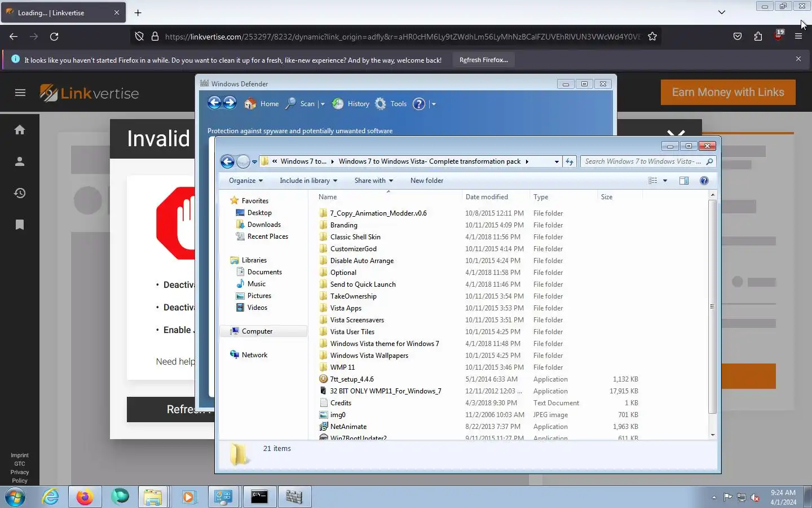The width and height of the screenshot is (812, 508).
Task: Select the Credits text document
Action: (x=341, y=403)
